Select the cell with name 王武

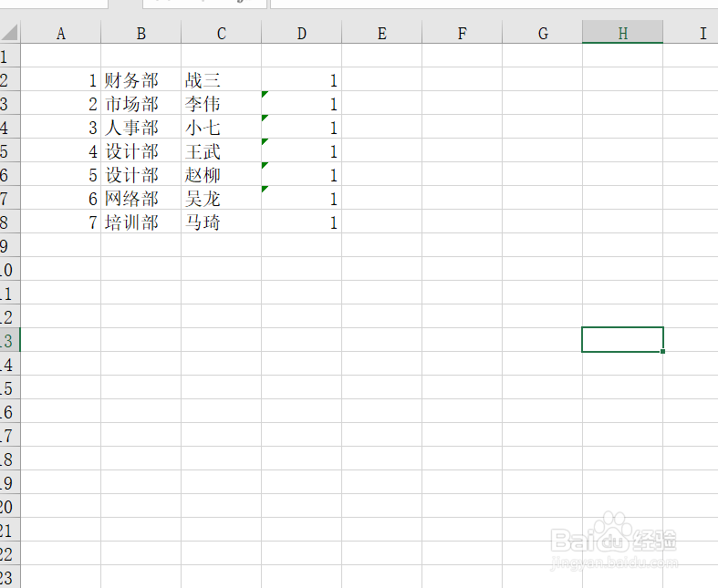(x=221, y=150)
